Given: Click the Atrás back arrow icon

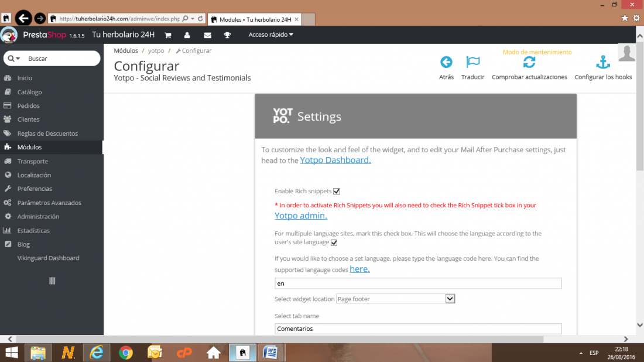Looking at the screenshot, I should 446,62.
